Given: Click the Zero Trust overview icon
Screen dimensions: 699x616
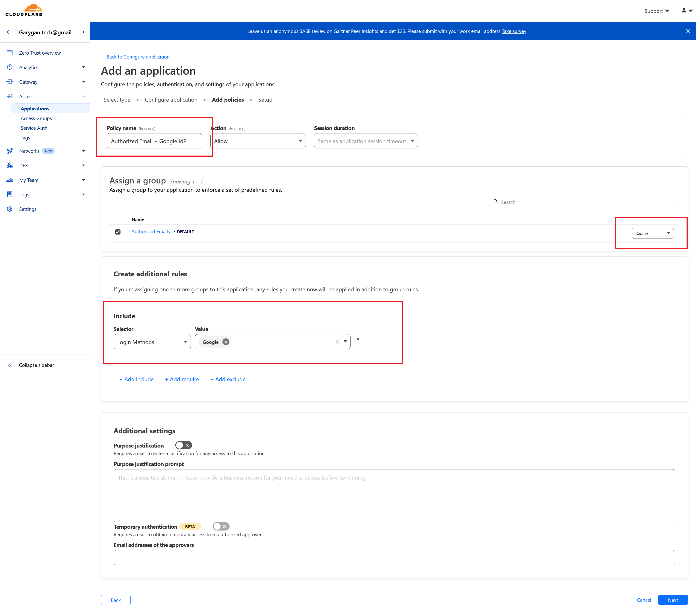Looking at the screenshot, I should (x=10, y=53).
